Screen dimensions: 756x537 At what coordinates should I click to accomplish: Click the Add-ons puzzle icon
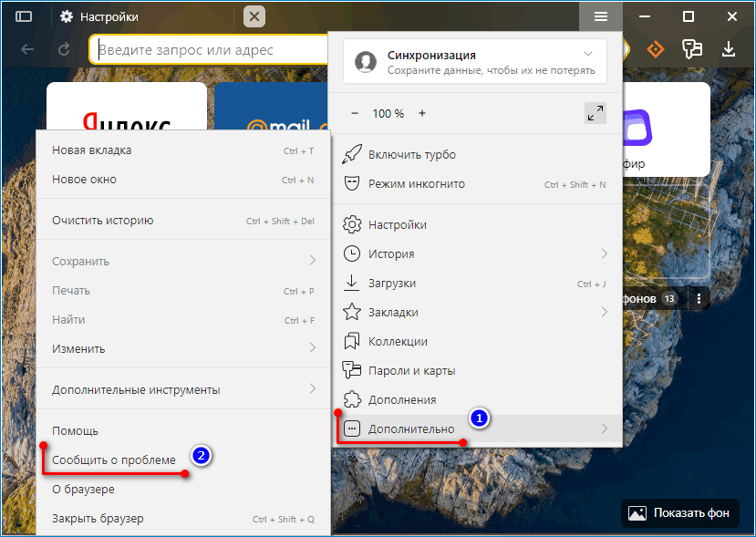click(x=352, y=399)
